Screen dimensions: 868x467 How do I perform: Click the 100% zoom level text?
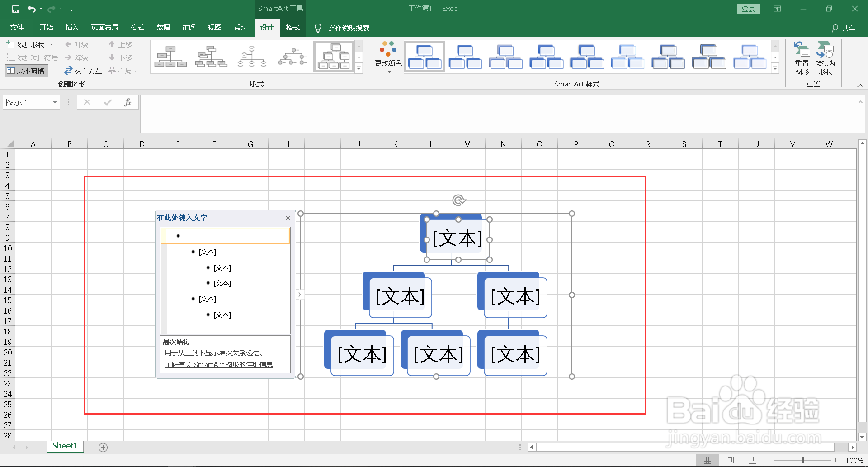[854, 460]
